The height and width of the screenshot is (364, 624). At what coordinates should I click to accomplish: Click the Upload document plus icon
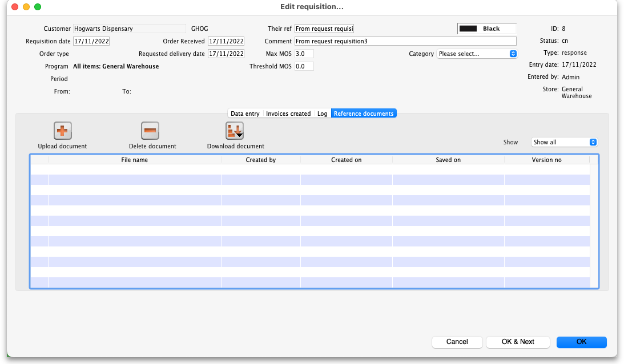coord(62,131)
